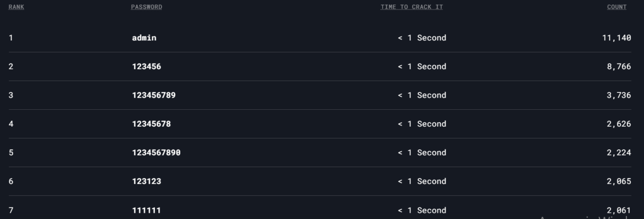Click the RANK column header
The image size is (644, 219).
coord(16,7)
